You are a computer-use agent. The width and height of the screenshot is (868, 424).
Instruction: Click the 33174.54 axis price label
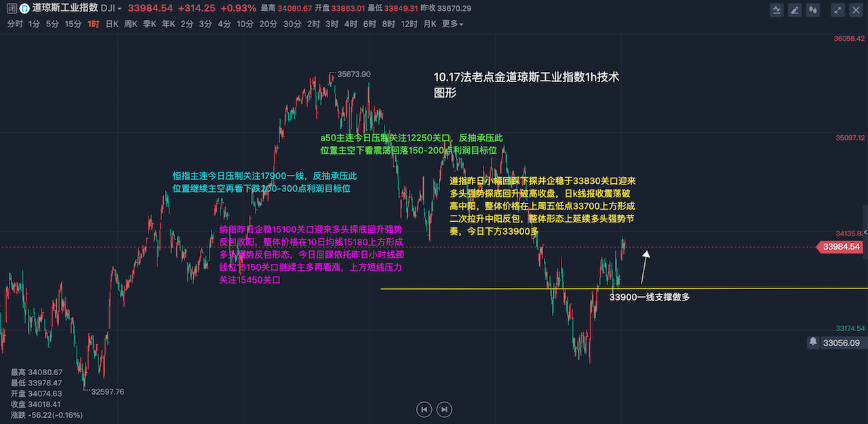pyautogui.click(x=849, y=328)
